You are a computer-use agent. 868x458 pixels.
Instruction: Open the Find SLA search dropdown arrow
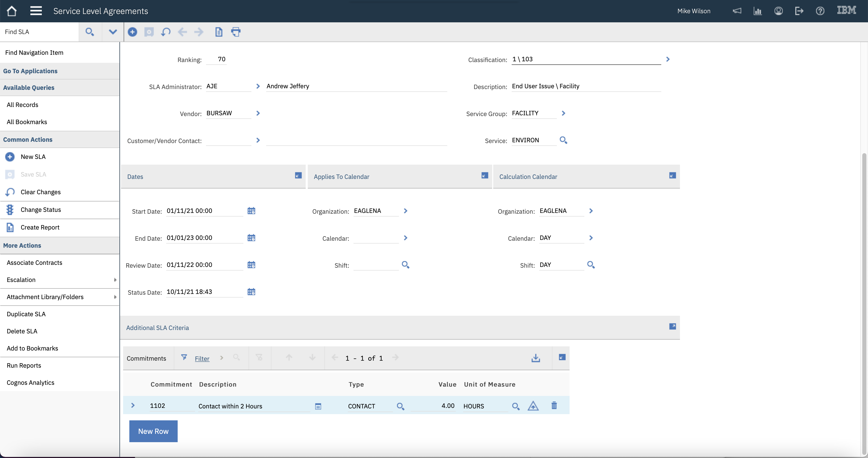tap(113, 32)
